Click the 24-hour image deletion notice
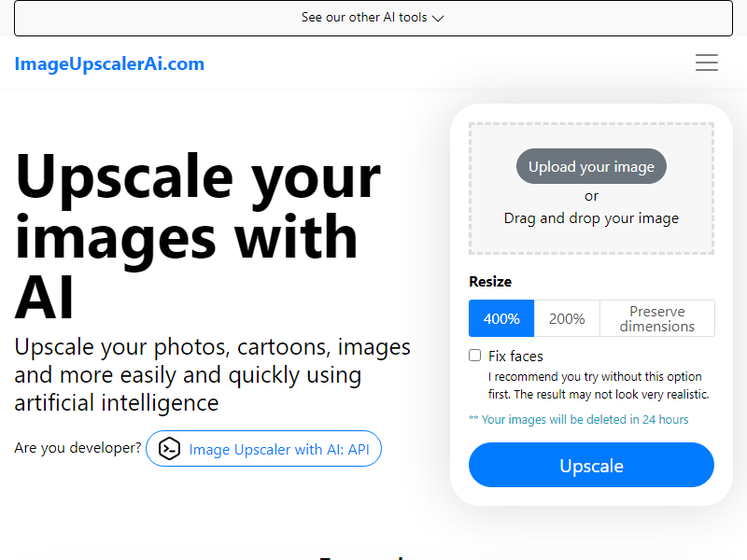Viewport: 747px width, 560px height. 579,420
